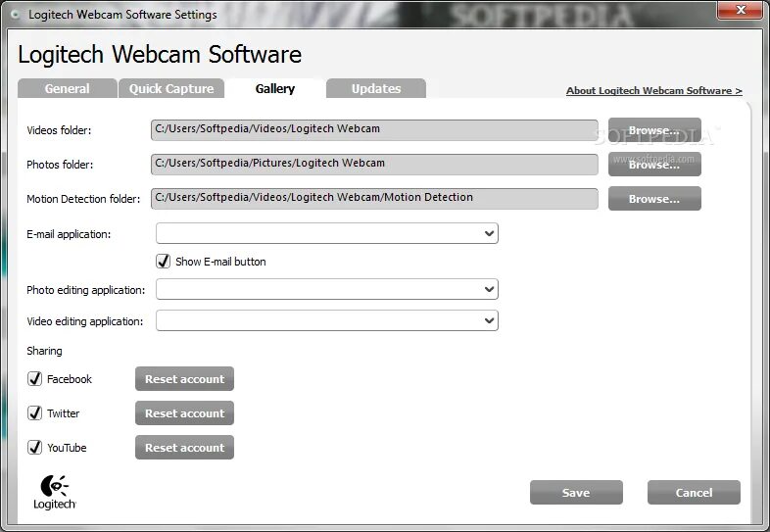The height and width of the screenshot is (532, 770).
Task: Reset the Facebook account
Action: [x=184, y=379]
